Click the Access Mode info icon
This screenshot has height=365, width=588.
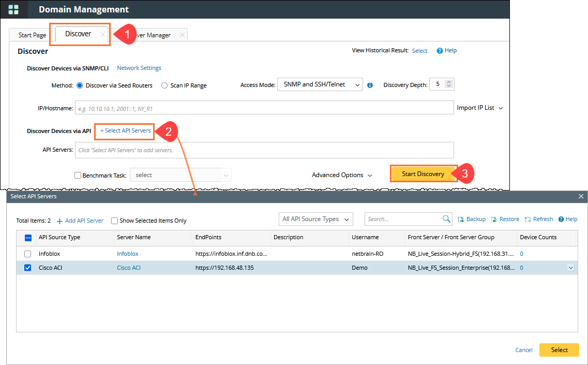click(x=370, y=85)
